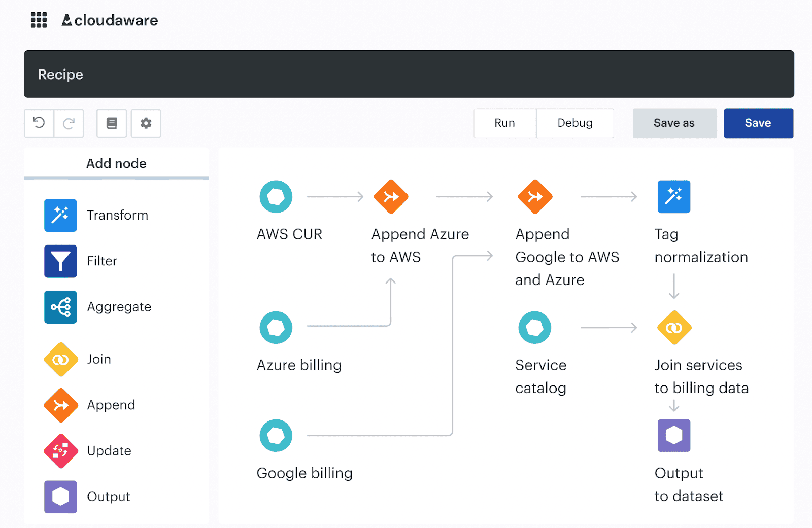Click the Aggregate label in sidebar
This screenshot has width=812, height=528.
[119, 307]
